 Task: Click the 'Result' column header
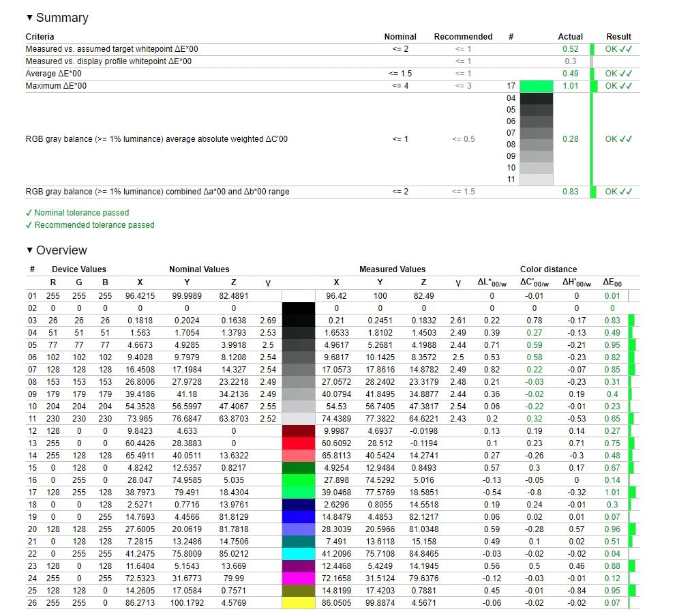tap(618, 37)
